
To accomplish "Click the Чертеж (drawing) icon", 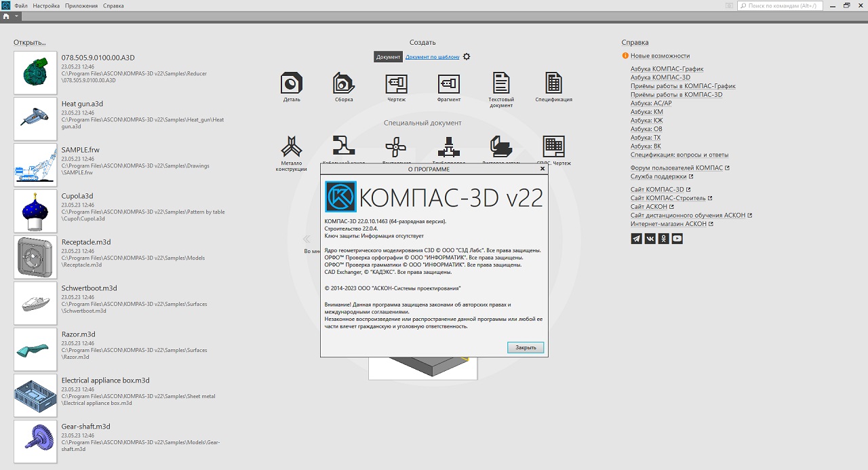I will 396,83.
